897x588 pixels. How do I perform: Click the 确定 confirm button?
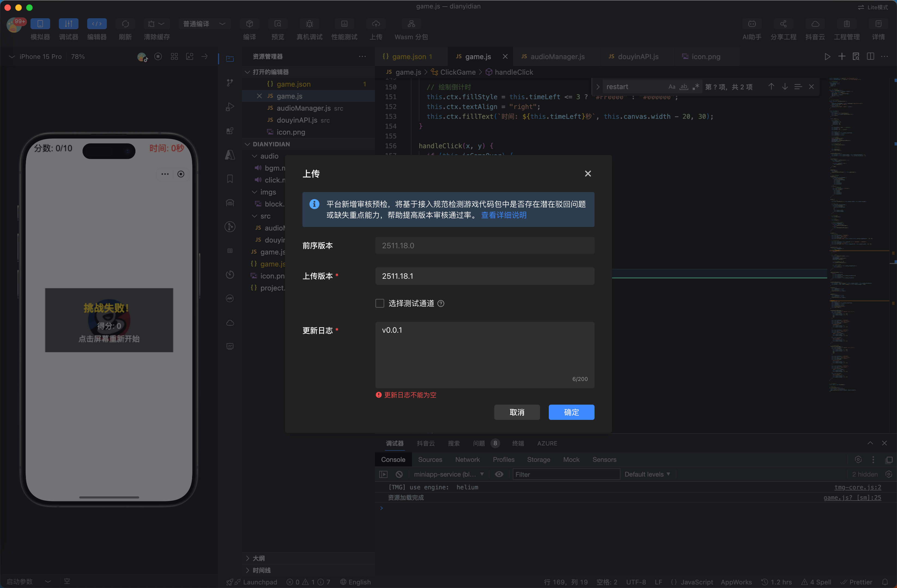click(571, 412)
